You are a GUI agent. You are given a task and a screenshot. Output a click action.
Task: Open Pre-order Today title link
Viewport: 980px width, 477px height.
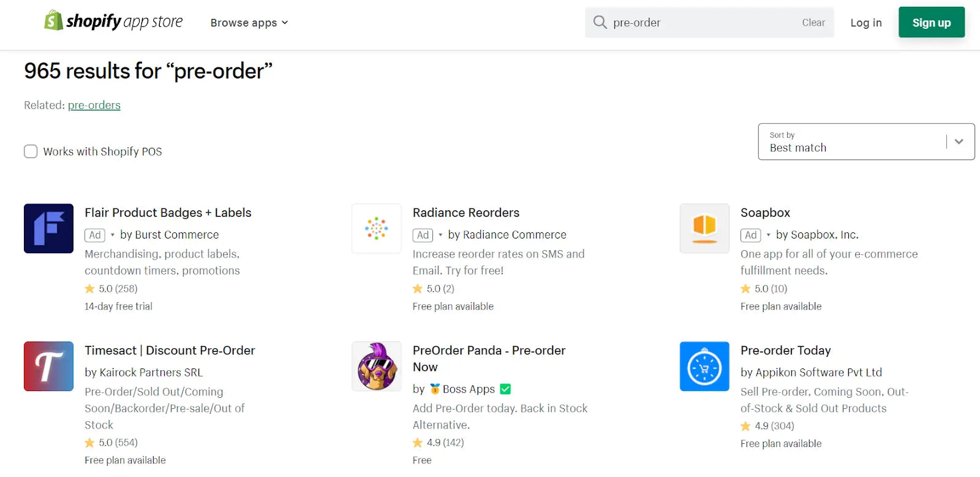point(785,351)
